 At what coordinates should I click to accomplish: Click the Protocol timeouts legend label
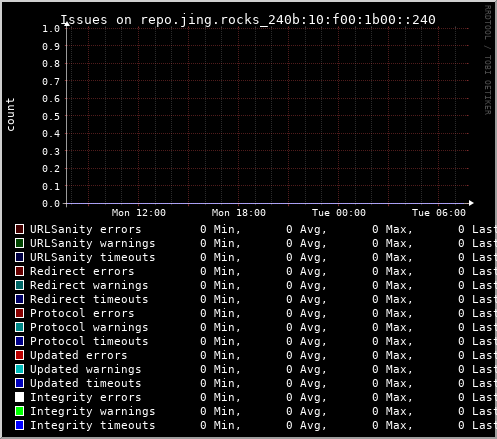coord(89,341)
